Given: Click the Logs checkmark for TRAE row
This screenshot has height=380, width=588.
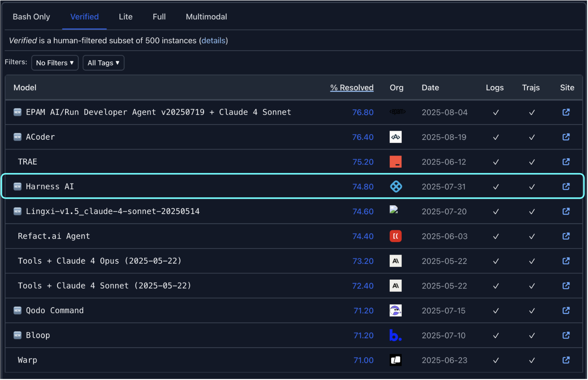Looking at the screenshot, I should (496, 162).
